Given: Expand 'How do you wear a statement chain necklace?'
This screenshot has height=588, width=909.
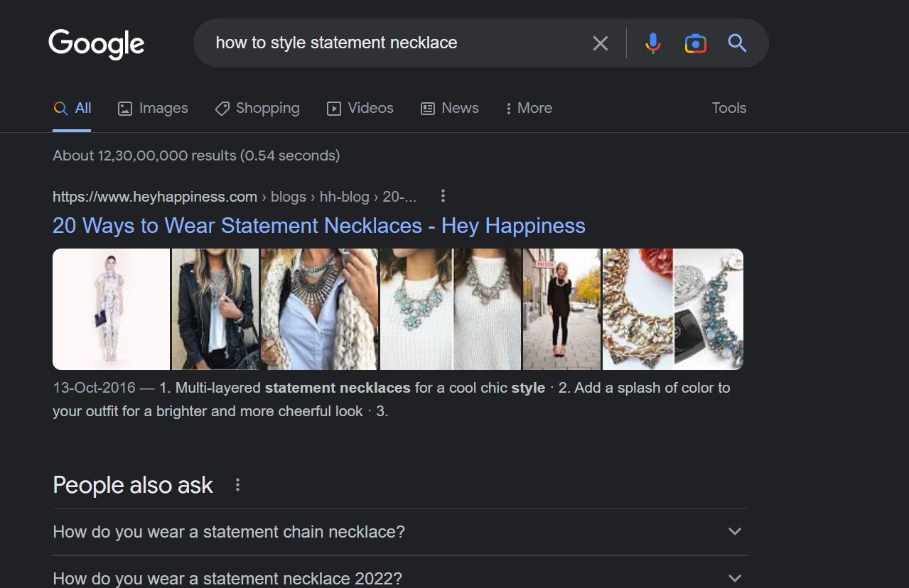Looking at the screenshot, I should coord(400,532).
